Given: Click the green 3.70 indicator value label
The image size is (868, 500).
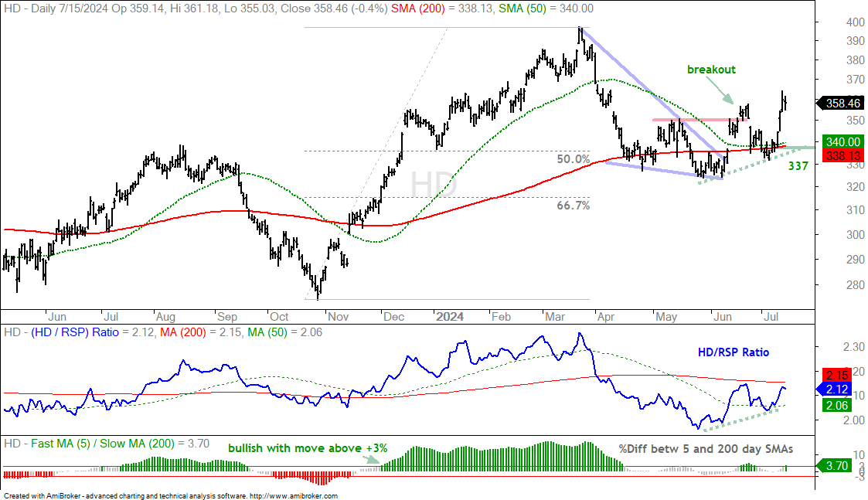Looking at the screenshot, I should pyautogui.click(x=836, y=466).
